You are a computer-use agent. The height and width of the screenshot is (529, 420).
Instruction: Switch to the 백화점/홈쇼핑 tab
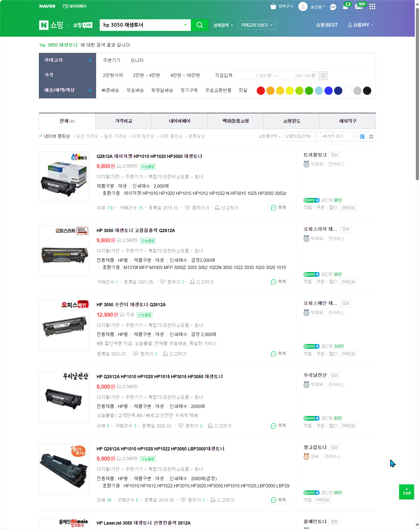pos(235,121)
